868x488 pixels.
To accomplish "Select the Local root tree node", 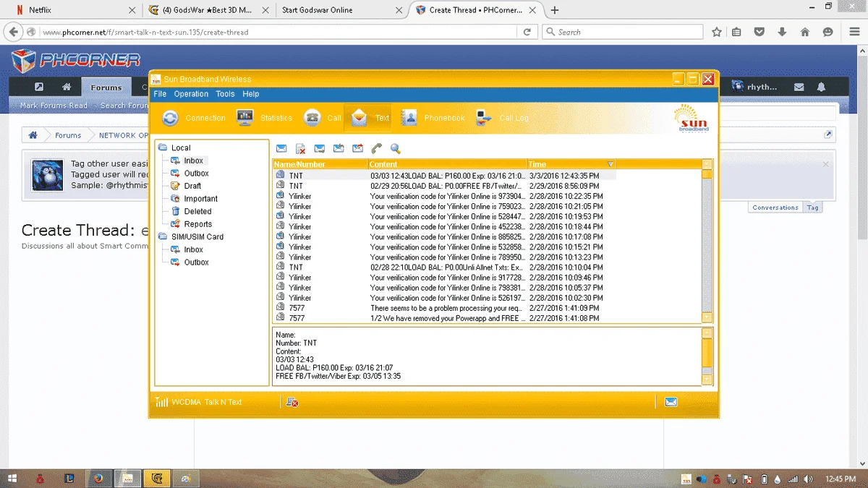I will pos(180,147).
